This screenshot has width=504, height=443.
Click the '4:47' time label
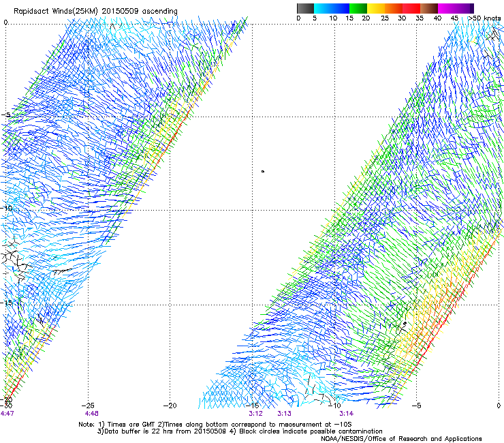[7, 414]
